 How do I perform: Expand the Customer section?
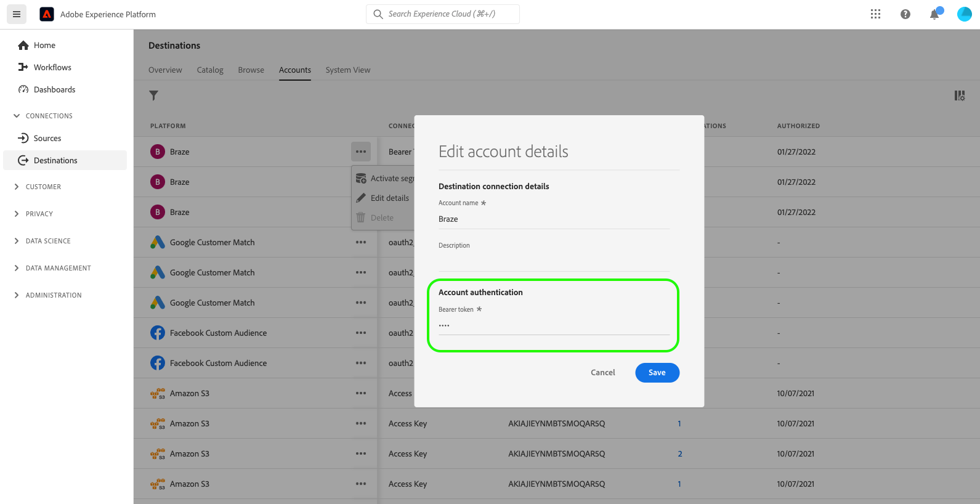[37, 187]
